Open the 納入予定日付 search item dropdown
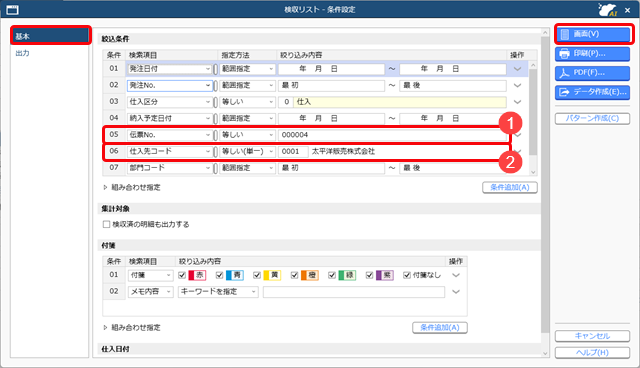Image resolution: width=640 pixels, height=368 pixels. [x=169, y=118]
